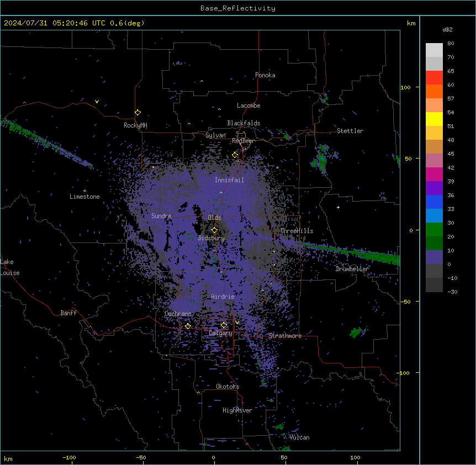Click the Limestone label
The width and height of the screenshot is (476, 465).
84,197
